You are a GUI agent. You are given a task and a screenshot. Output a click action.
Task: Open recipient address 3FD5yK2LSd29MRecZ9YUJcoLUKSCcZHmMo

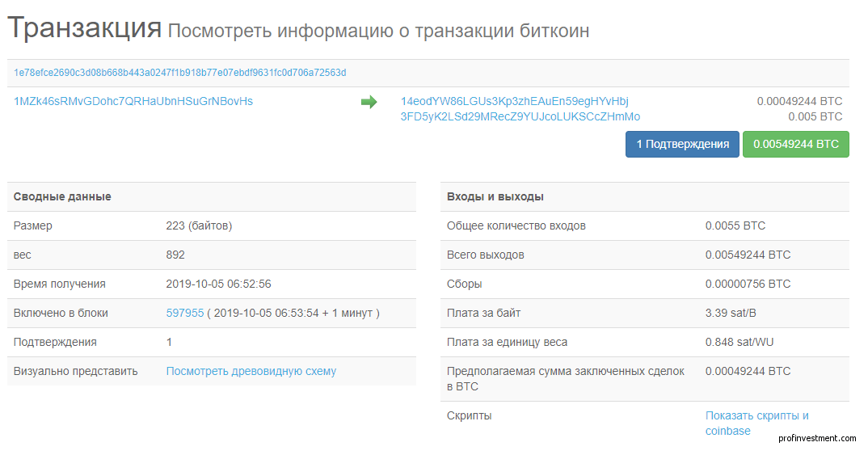click(x=520, y=117)
